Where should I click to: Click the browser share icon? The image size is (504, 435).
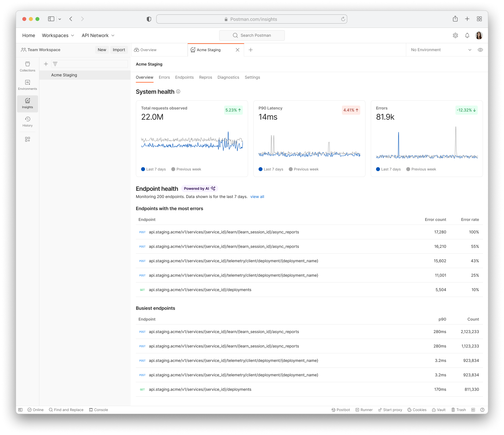[x=455, y=19]
